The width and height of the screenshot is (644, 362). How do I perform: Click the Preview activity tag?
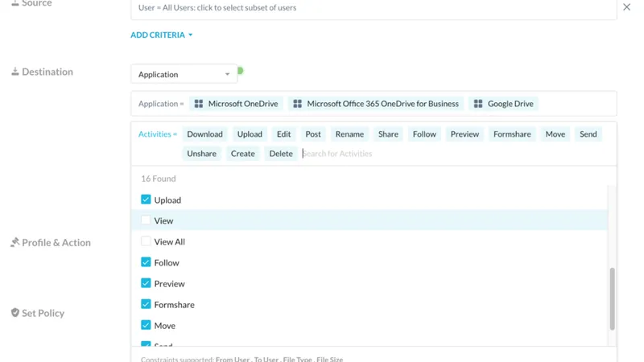click(464, 134)
